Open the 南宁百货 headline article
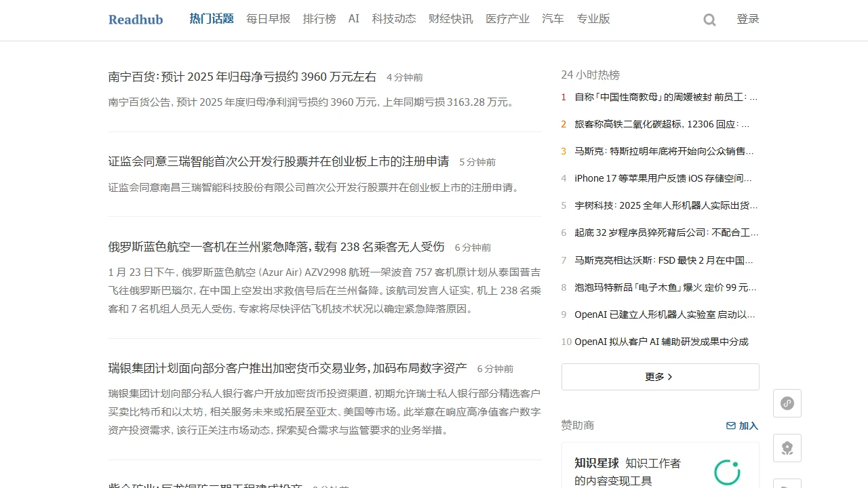The width and height of the screenshot is (868, 488). [242, 77]
